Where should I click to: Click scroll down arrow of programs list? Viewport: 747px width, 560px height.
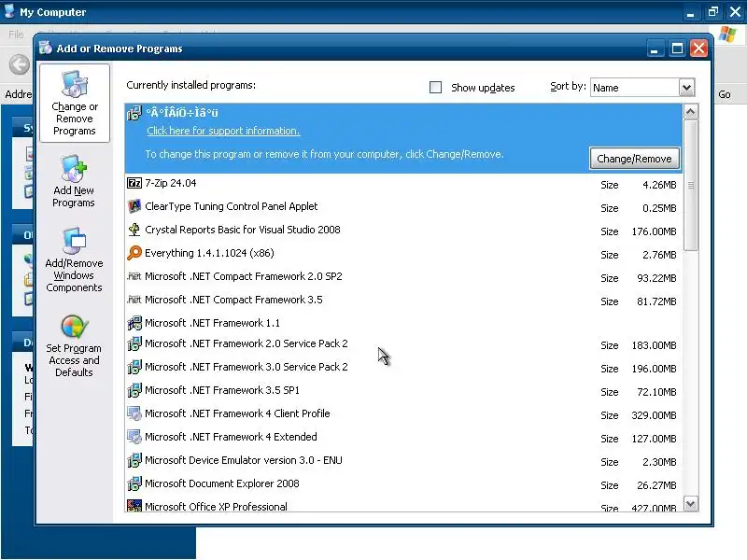click(691, 503)
